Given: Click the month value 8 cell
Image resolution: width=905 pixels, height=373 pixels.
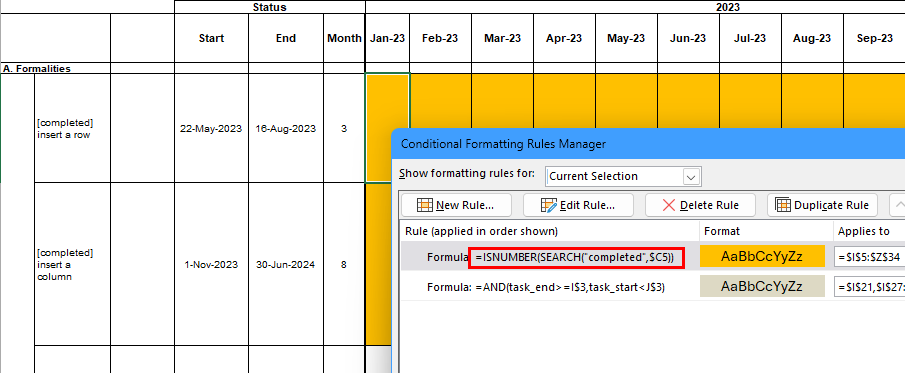Looking at the screenshot, I should point(344,264).
